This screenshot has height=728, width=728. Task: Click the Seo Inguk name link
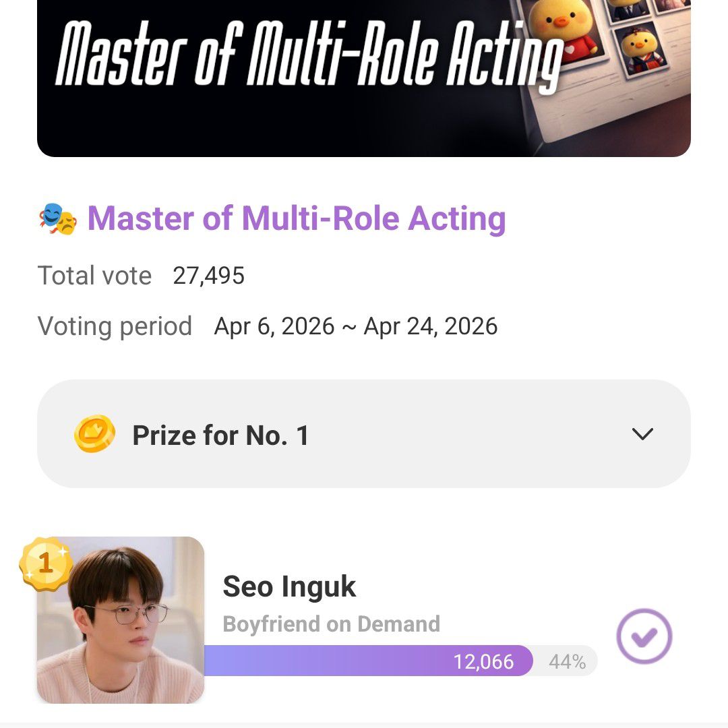point(290,586)
